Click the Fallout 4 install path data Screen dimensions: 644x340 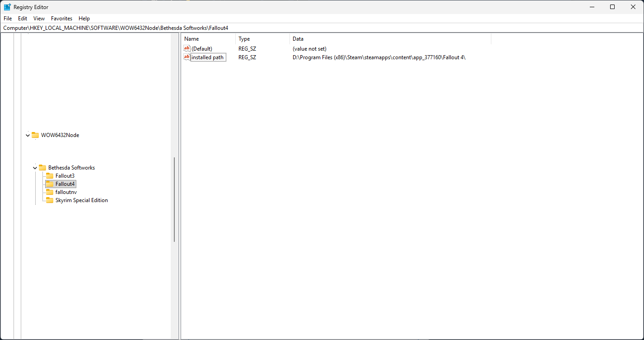[379, 57]
